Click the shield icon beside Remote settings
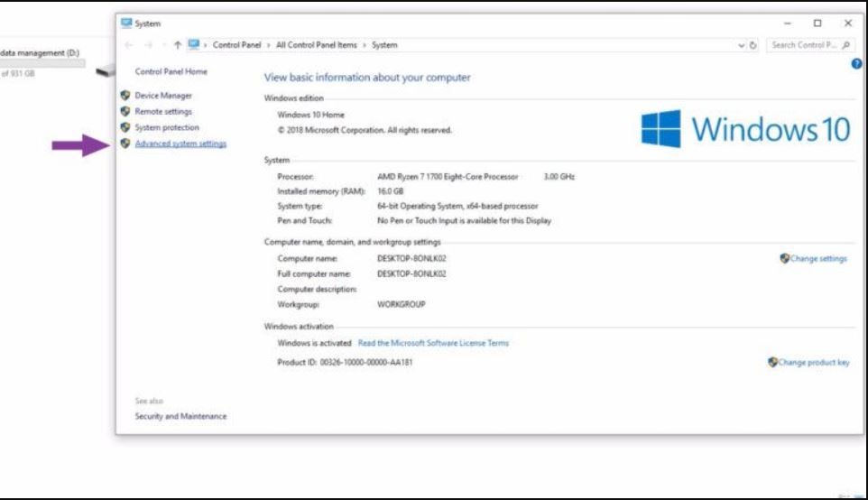 [125, 111]
